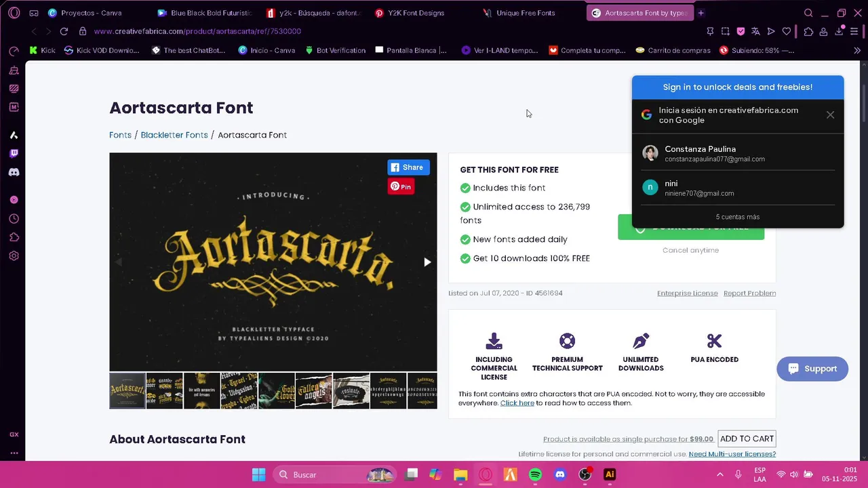Open the browser extensions puzzle icon
This screenshot has width=868, height=488.
(x=808, y=31)
